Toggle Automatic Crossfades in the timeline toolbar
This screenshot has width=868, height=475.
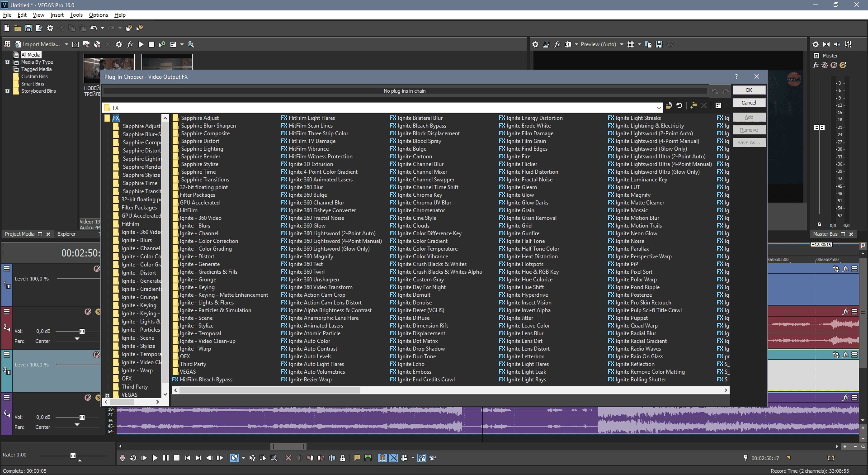coord(393,458)
